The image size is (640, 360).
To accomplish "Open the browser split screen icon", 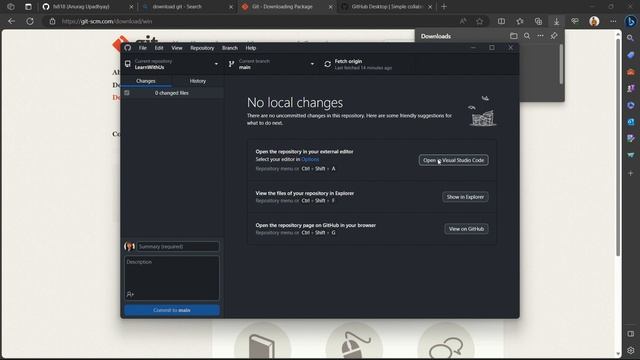I will 501,21.
